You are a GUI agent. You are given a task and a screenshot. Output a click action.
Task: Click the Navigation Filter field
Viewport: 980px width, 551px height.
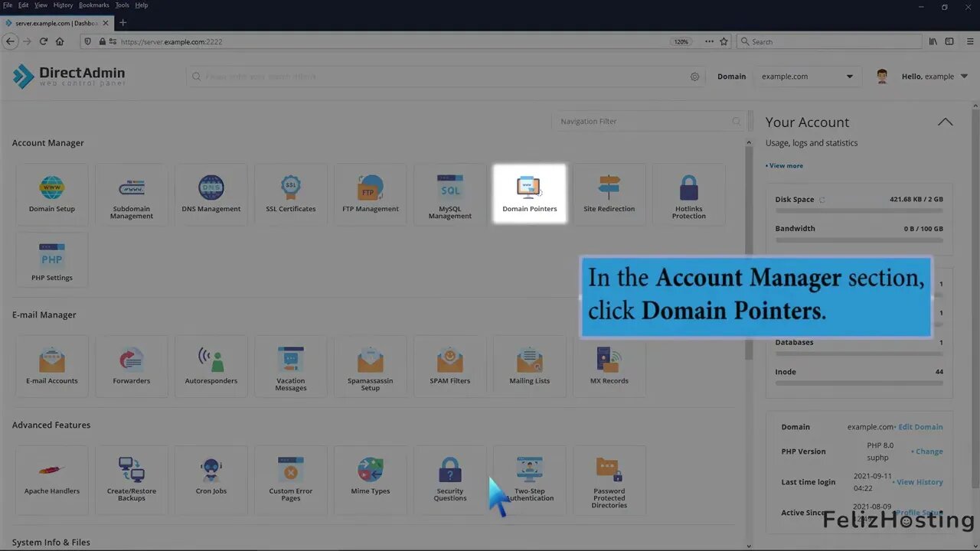[648, 122]
